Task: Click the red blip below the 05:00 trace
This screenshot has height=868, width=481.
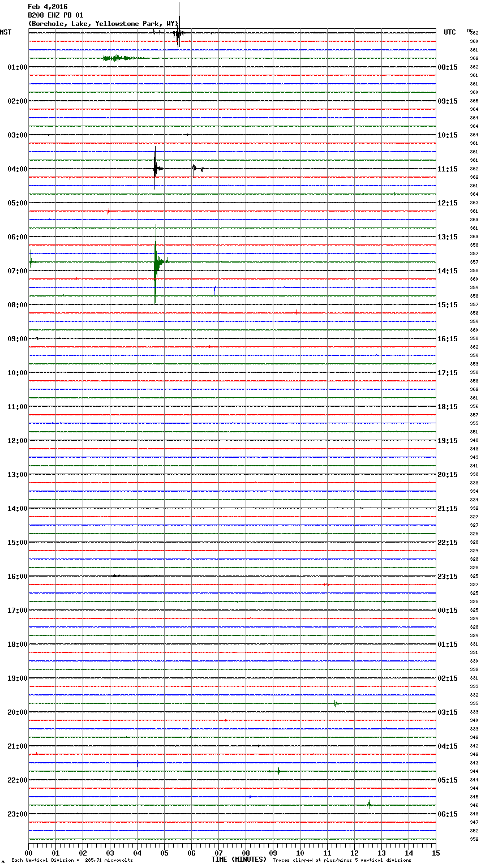Action: [109, 211]
